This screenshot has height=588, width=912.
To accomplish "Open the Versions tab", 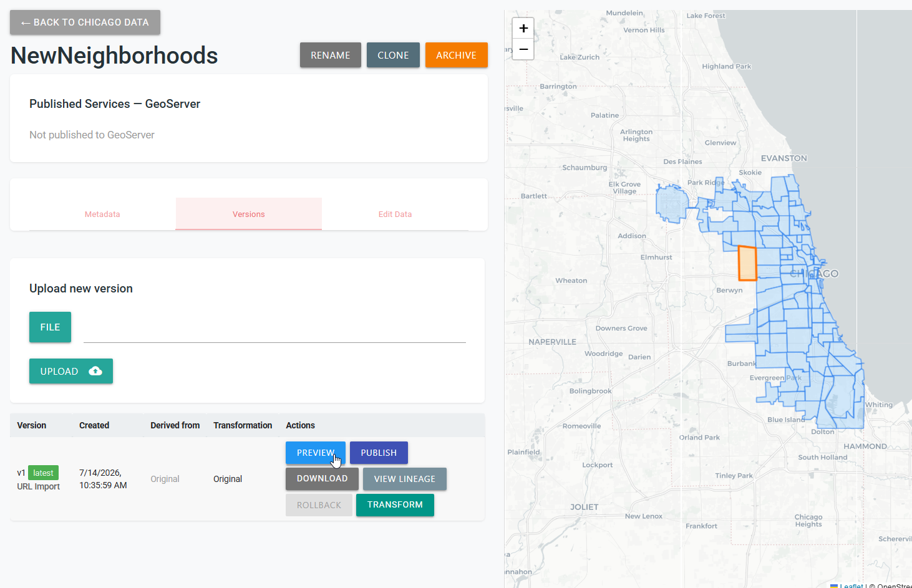I will tap(249, 214).
